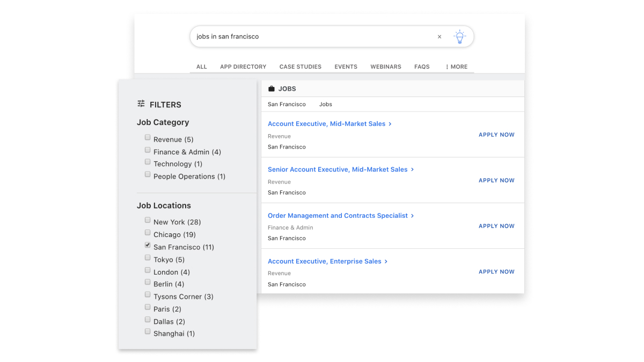Enable the Technology (1) filter
644x362 pixels.
tap(148, 162)
